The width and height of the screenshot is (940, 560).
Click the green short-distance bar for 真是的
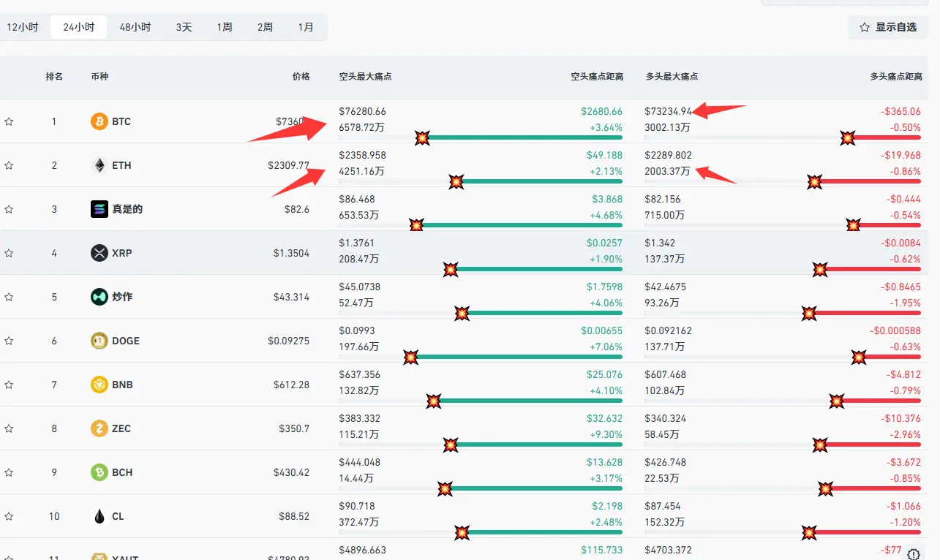point(519,225)
